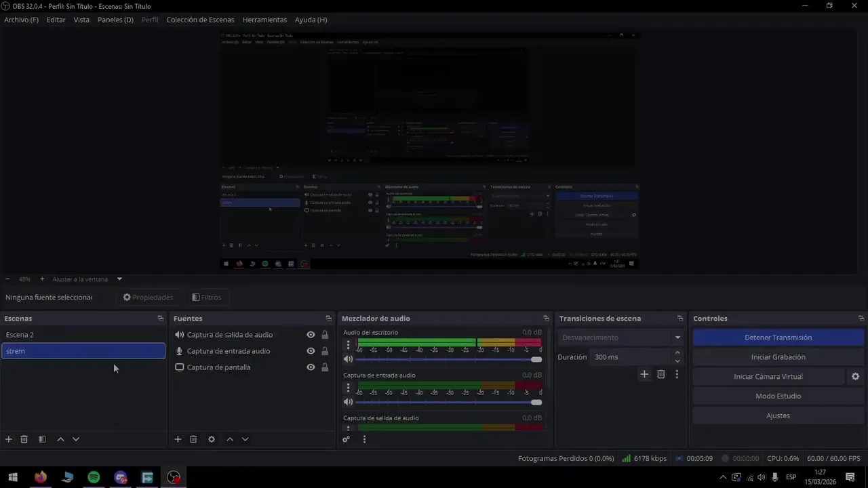
Task: Lock Captura de entrada audio source
Action: 325,351
